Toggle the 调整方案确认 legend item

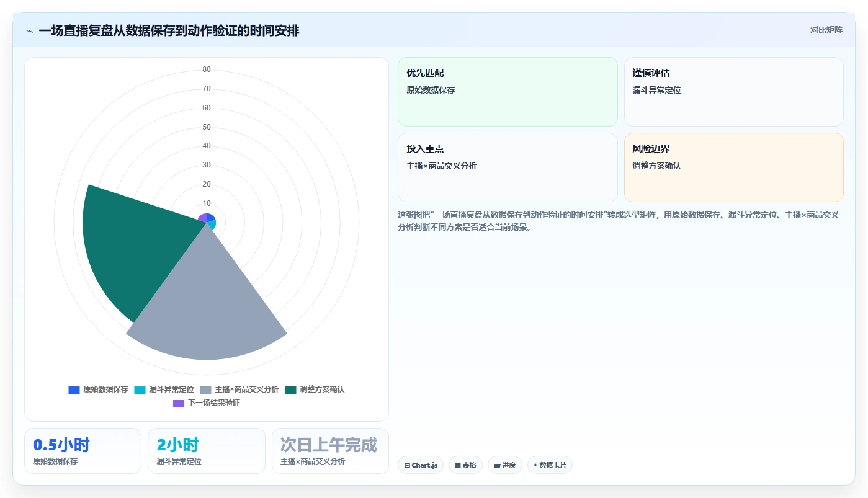pos(315,389)
